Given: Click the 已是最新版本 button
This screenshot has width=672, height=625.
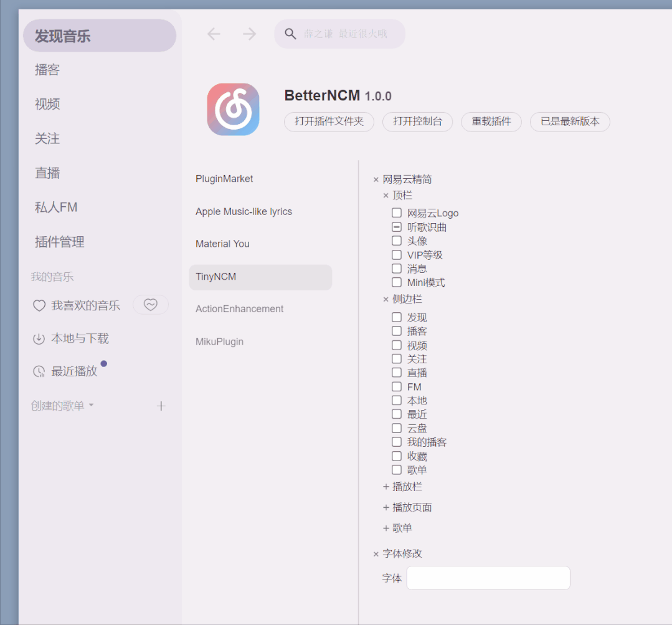Looking at the screenshot, I should pos(570,122).
